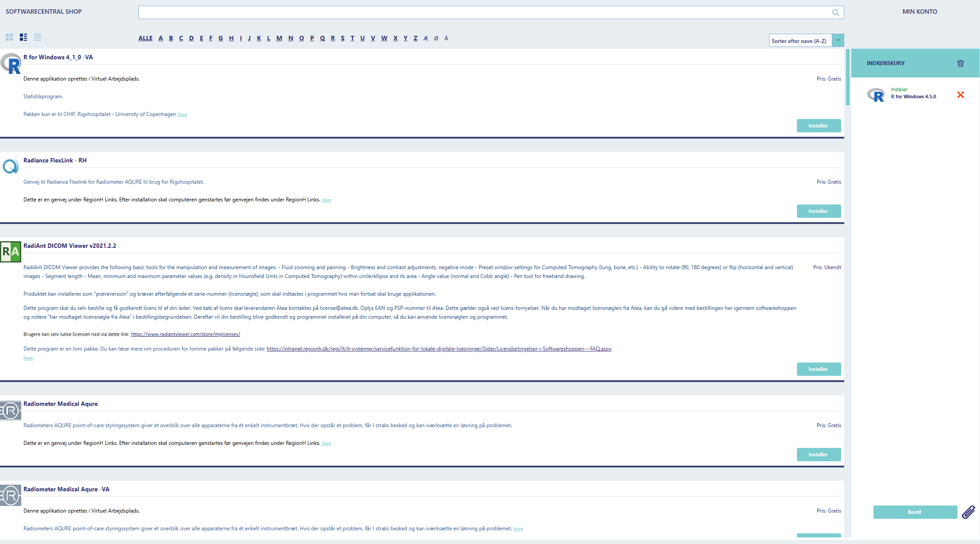Click the search magnifier icon
The width and height of the screenshot is (980, 544).
835,13
